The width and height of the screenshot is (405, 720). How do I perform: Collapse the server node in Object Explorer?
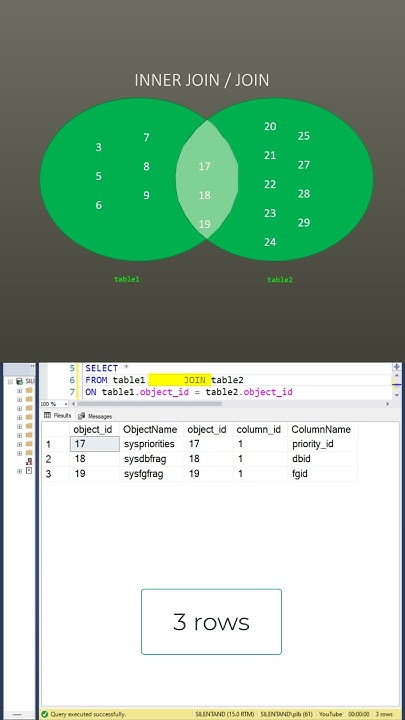pos(11,381)
